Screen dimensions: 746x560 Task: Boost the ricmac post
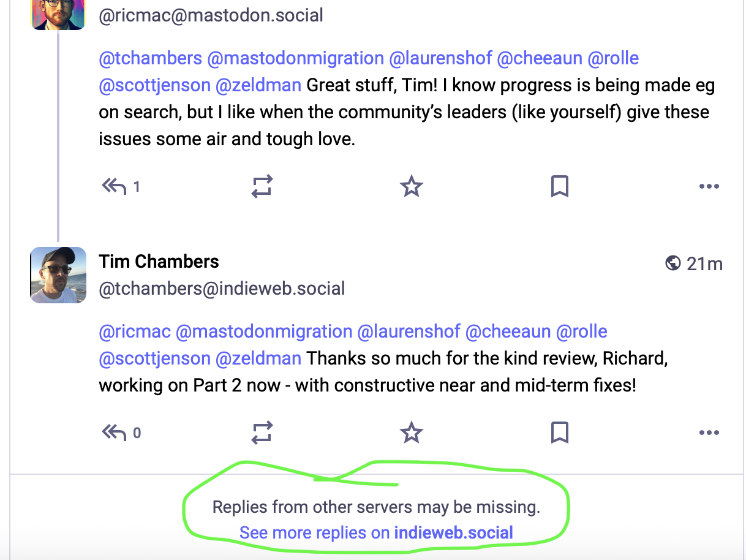click(262, 186)
